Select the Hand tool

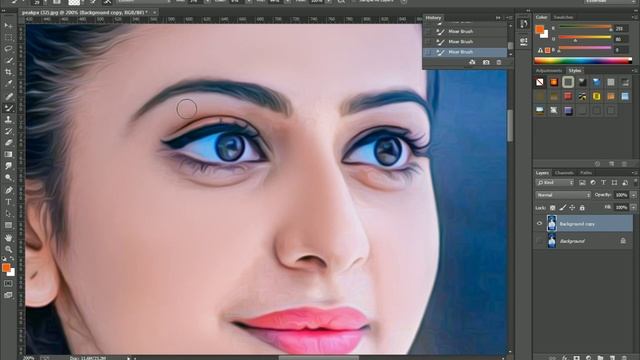tap(8, 238)
